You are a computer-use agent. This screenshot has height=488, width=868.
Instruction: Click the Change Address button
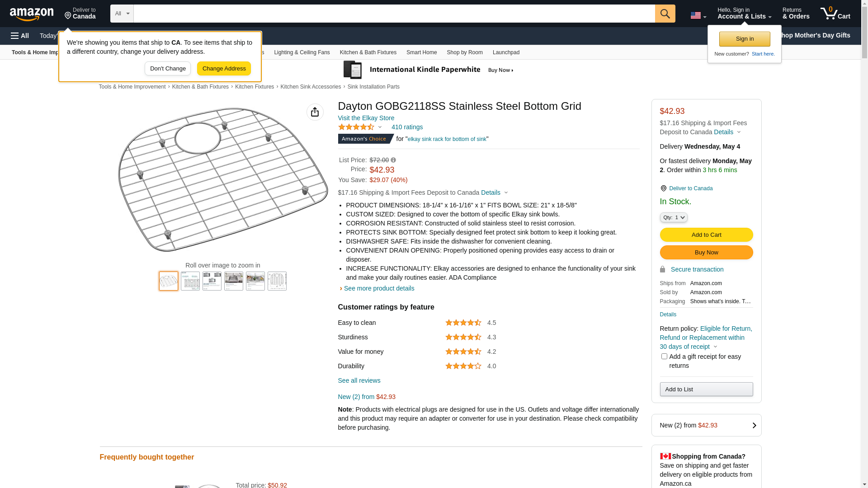pyautogui.click(x=224, y=69)
